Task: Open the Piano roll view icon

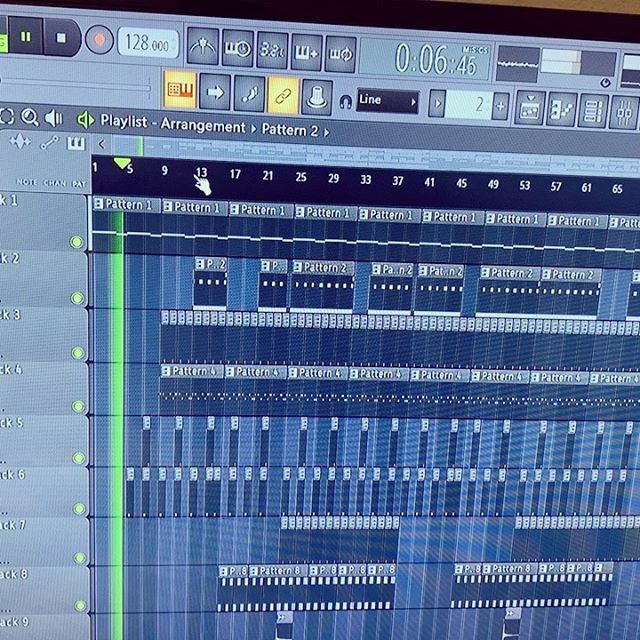Action: pos(562,109)
